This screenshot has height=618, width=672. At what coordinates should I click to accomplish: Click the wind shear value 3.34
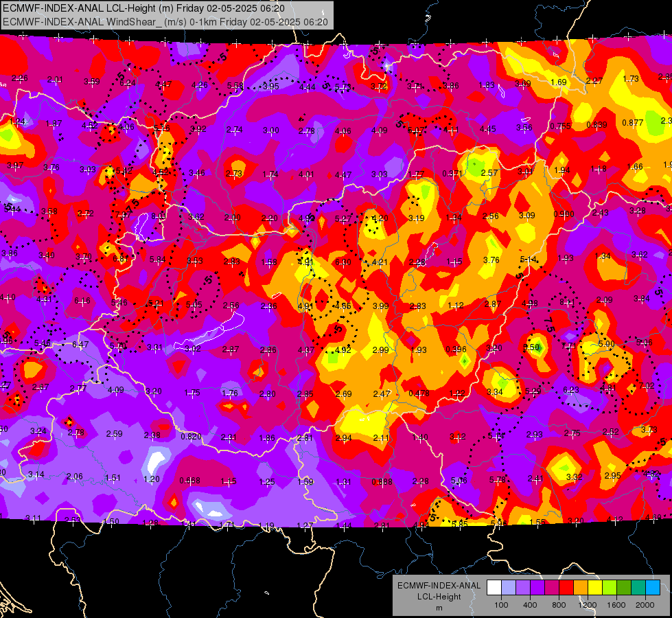coord(495,391)
